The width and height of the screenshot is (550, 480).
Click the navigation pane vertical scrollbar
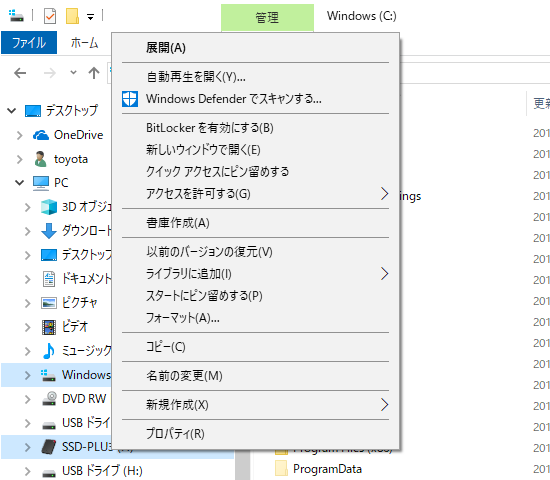[243, 465]
